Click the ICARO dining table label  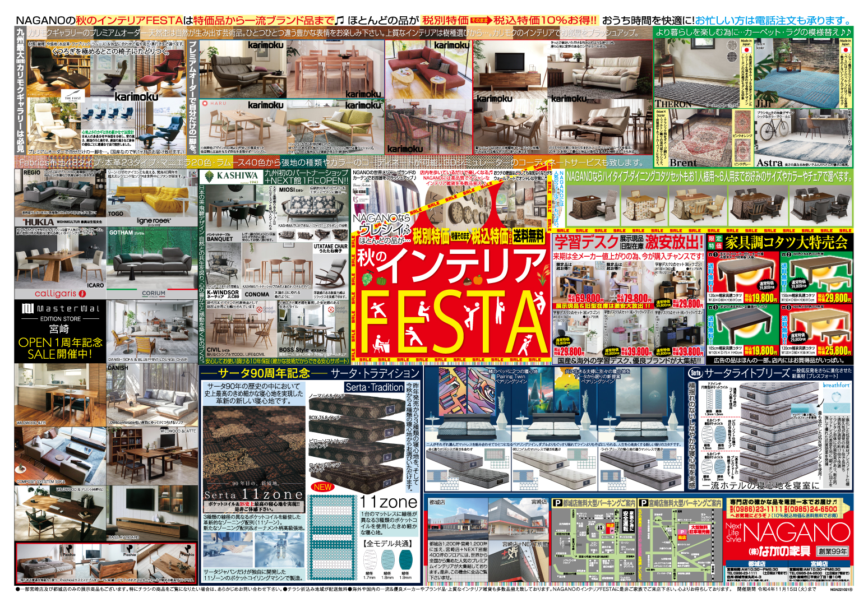tap(96, 285)
